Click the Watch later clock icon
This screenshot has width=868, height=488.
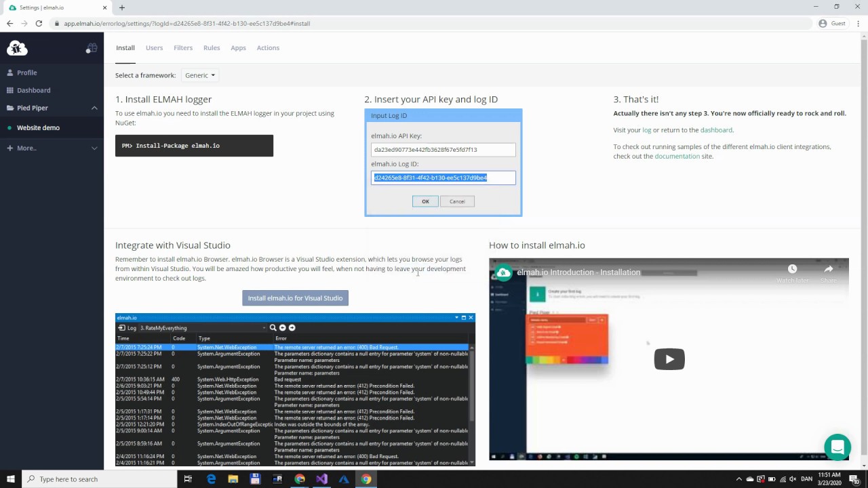[792, 270]
